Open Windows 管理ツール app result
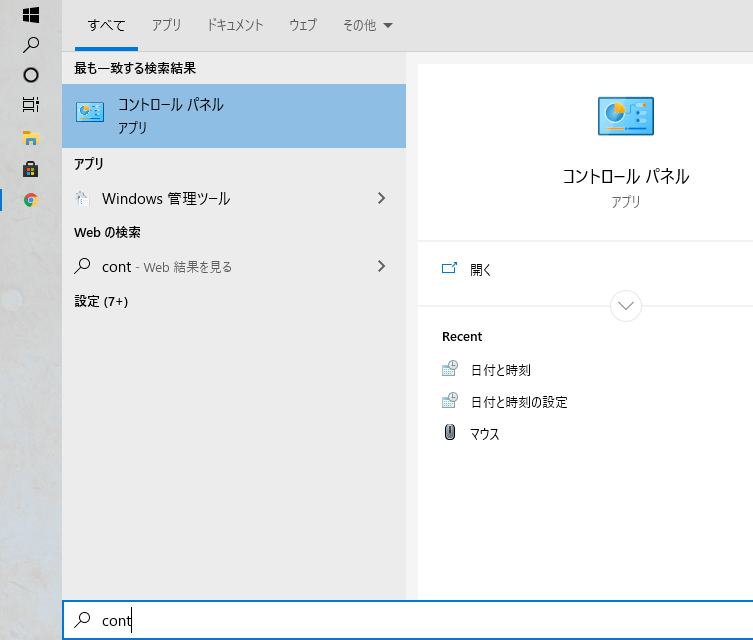The height and width of the screenshot is (640, 753). (x=234, y=198)
